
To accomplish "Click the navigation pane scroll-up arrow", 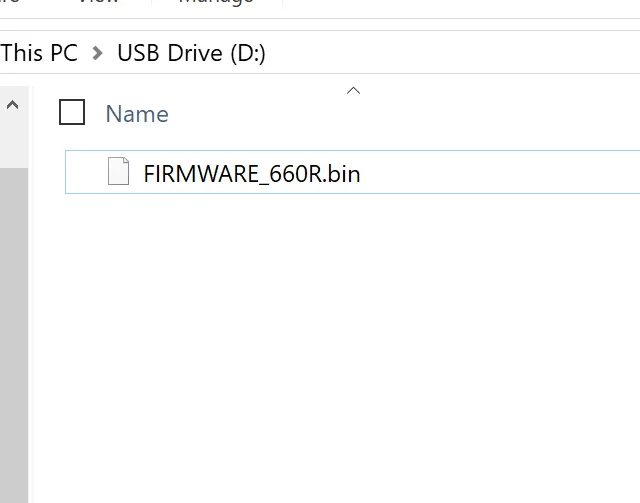I will click(x=13, y=105).
